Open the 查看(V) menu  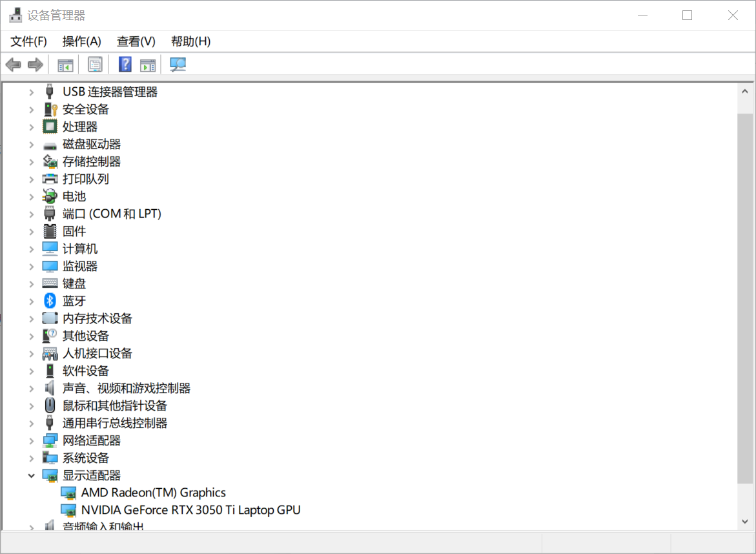[x=136, y=41]
